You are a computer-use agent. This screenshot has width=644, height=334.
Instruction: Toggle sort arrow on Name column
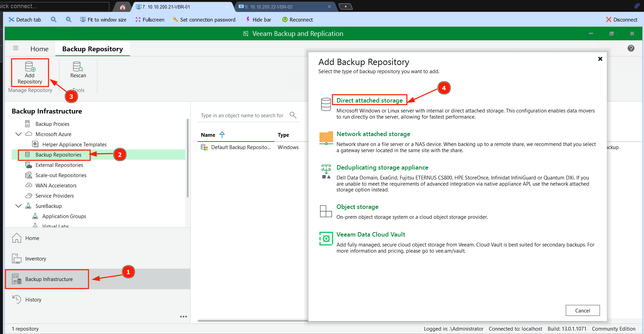coord(222,135)
